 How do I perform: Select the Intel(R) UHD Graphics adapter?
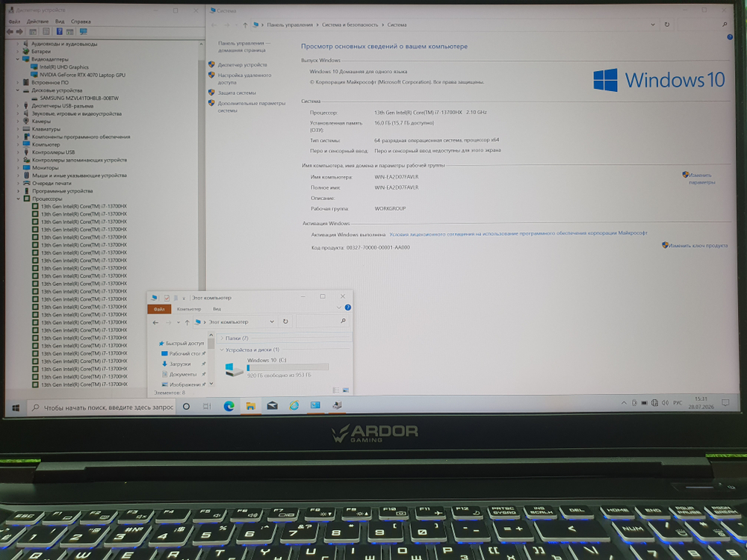63,67
